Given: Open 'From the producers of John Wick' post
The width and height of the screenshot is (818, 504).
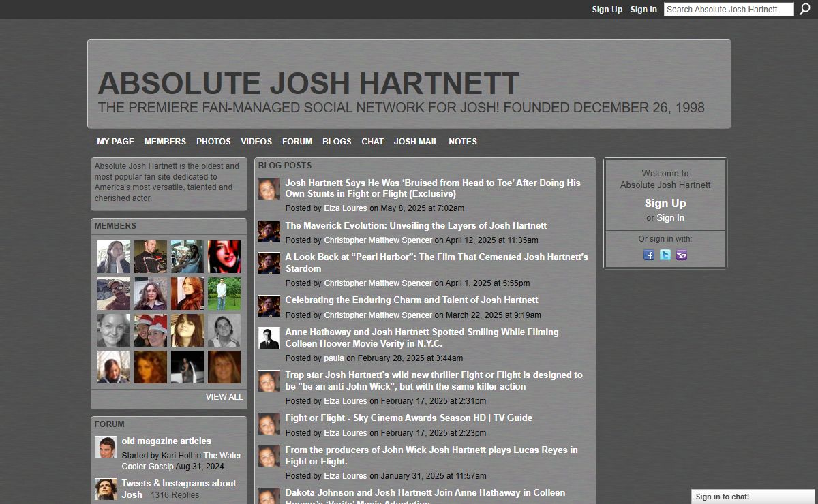Looking at the screenshot, I should 431,456.
